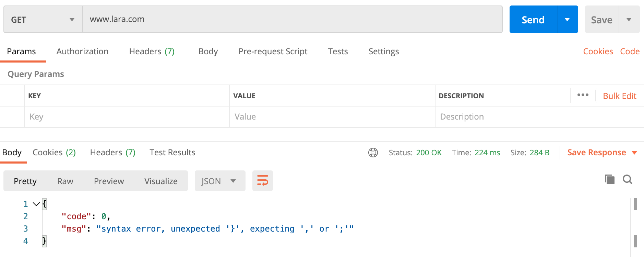
Task: Click the Bulk Edit link
Action: 619,96
